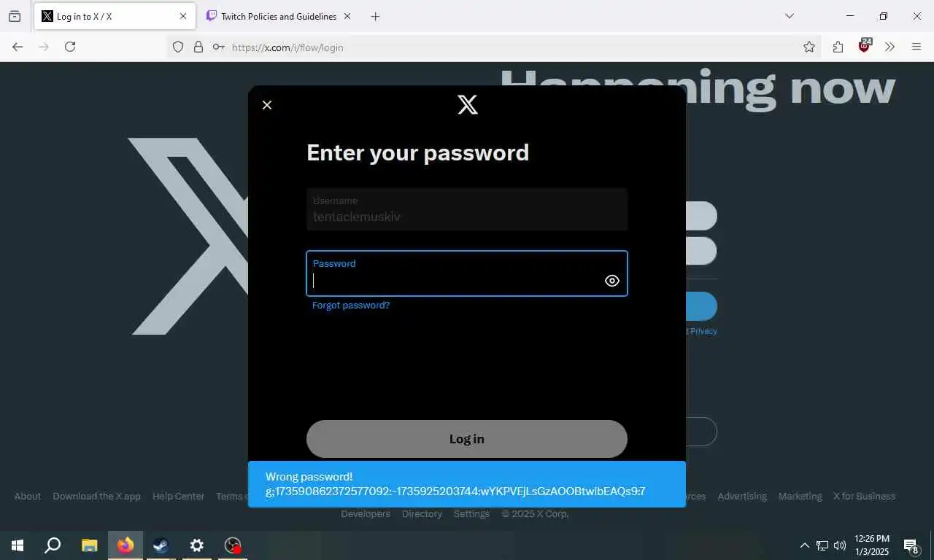The image size is (934, 560).
Task: View site info via padlock icon
Action: click(198, 47)
